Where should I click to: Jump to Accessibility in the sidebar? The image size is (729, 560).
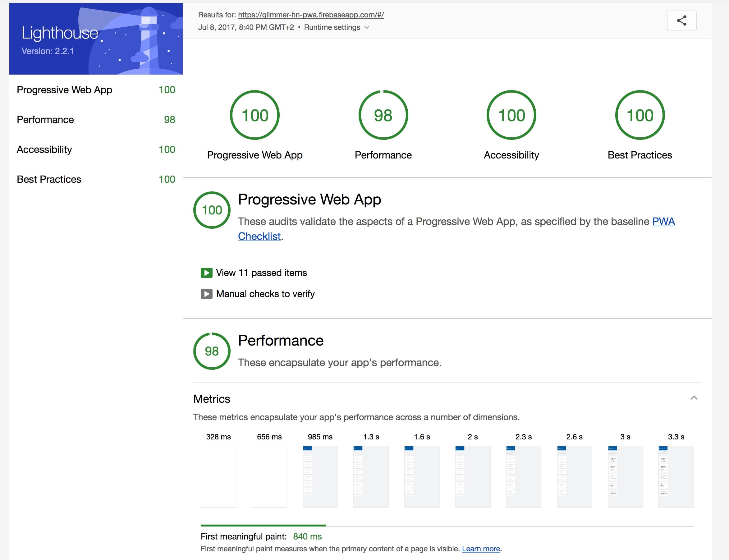pyautogui.click(x=44, y=149)
